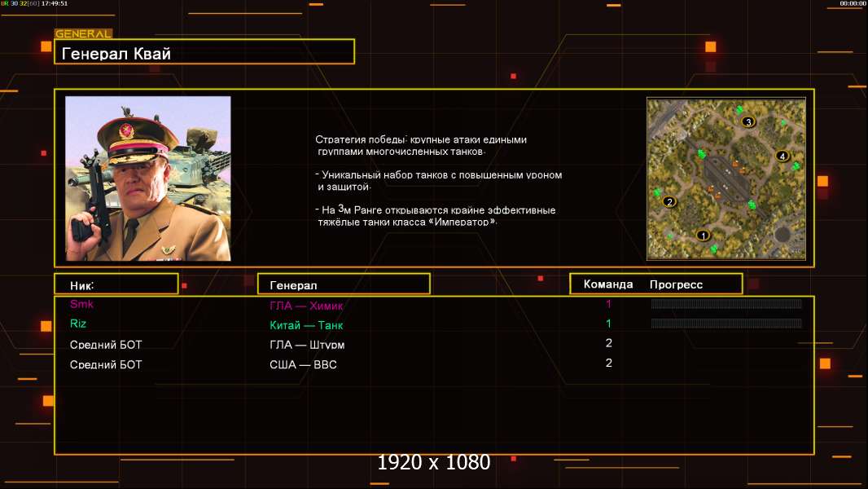Click the Ник column header
The image size is (868, 489).
pos(116,284)
